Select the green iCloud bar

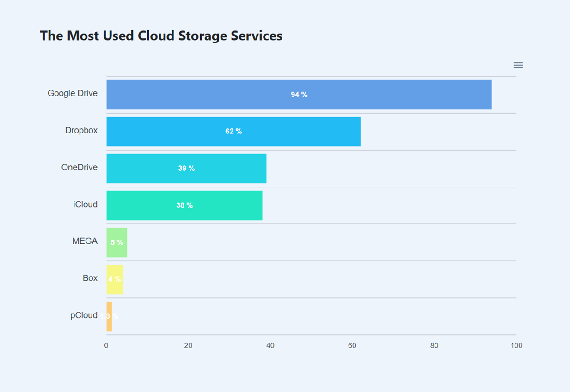click(184, 205)
